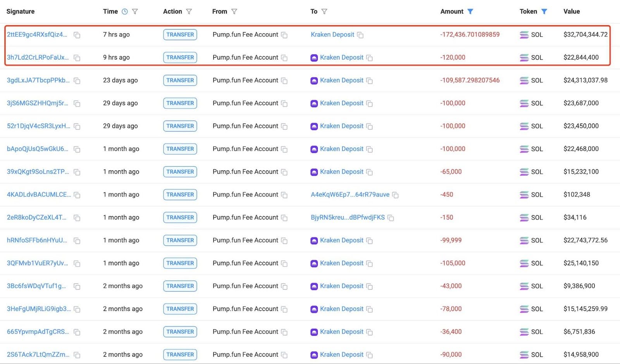Click the Signature column header

coord(21,11)
